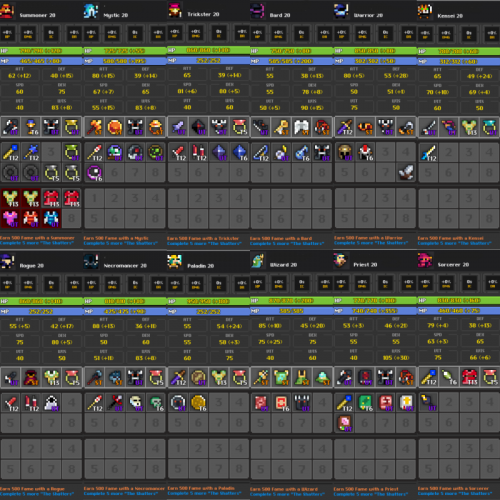Click the pink robe in Summoner's backpack
The height and width of the screenshot is (500, 500).
pos(10,219)
